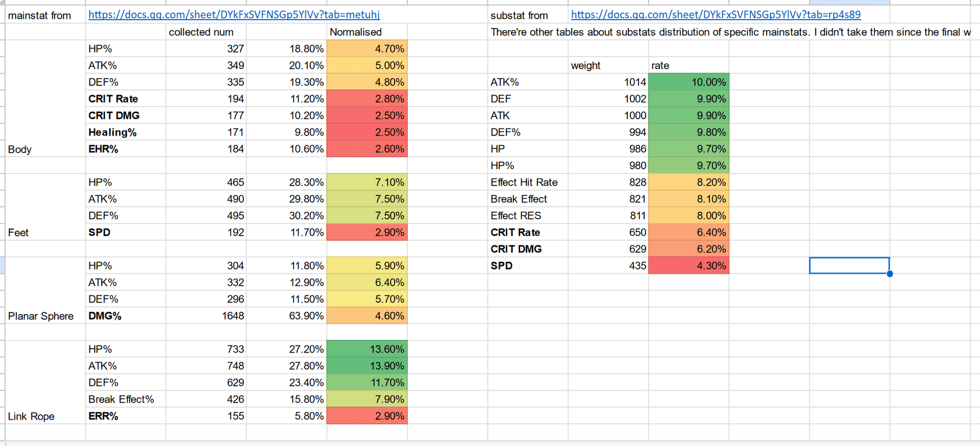Open the substat sheet link ending rp4s89
The width and height of the screenshot is (980, 446).
click(x=715, y=15)
